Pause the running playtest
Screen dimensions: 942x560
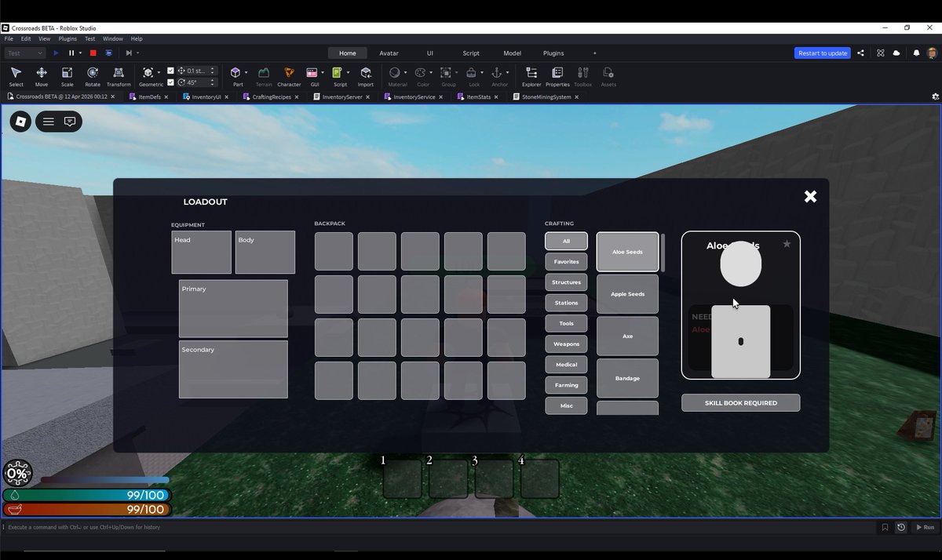coord(71,53)
